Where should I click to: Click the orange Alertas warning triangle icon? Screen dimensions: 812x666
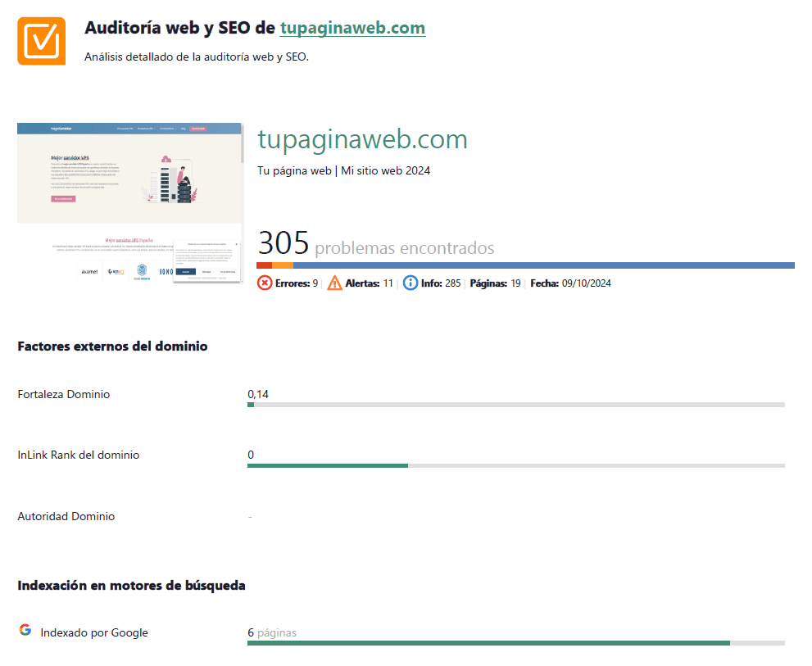point(334,283)
